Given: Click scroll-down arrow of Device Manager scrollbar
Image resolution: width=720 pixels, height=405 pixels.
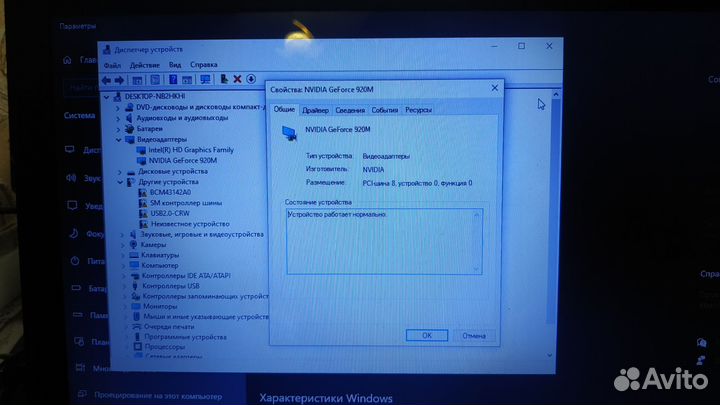Looking at the screenshot, I should 550,355.
